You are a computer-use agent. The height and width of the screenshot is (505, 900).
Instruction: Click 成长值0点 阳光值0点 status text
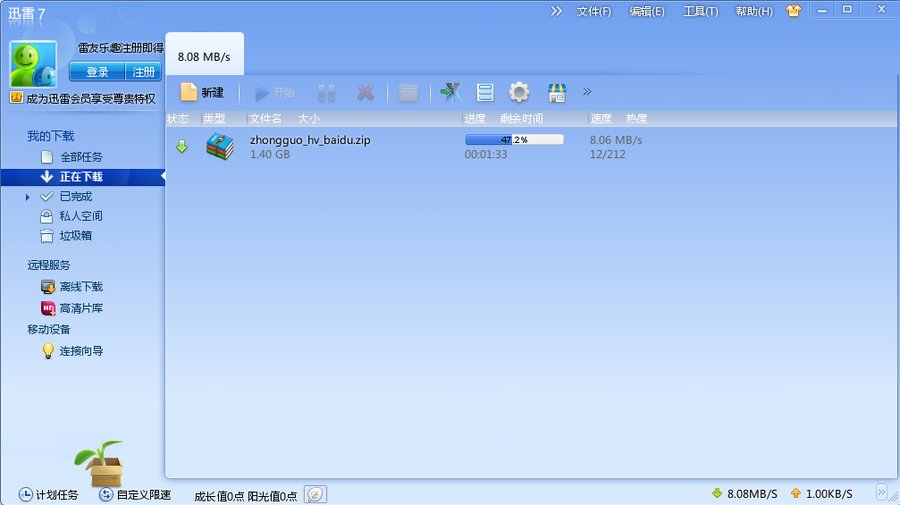(246, 496)
